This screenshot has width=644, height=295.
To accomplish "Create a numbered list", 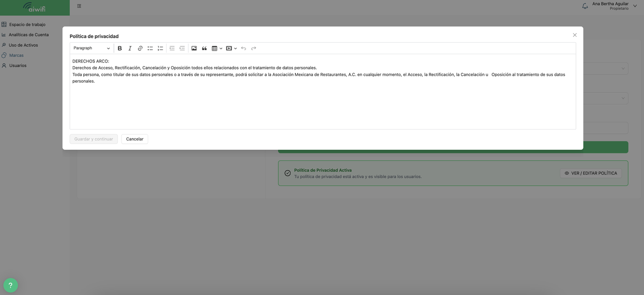I will coord(160,48).
